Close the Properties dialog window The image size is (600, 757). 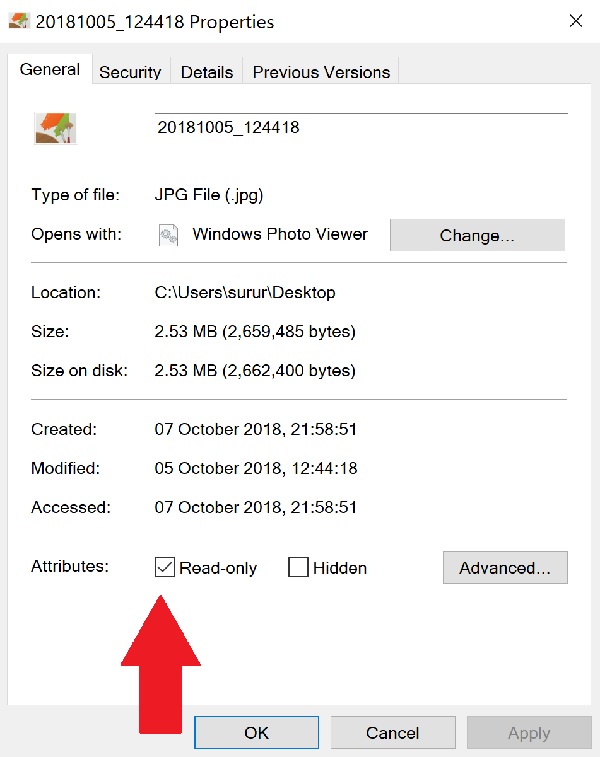point(576,21)
